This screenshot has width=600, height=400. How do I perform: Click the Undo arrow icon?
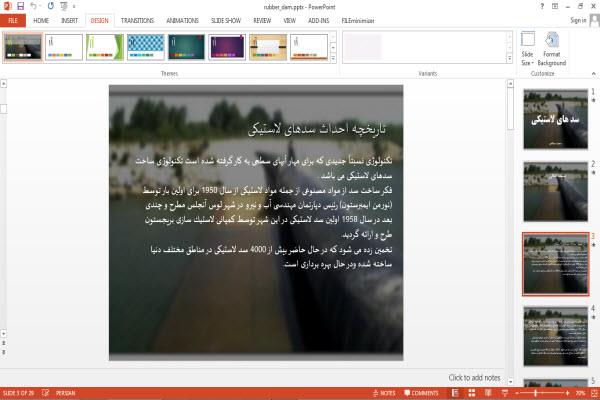pos(34,6)
